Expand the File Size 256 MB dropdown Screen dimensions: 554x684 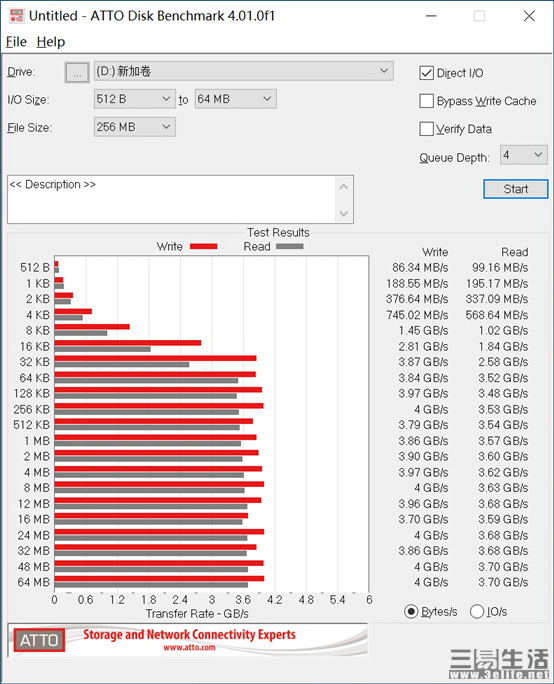point(135,127)
